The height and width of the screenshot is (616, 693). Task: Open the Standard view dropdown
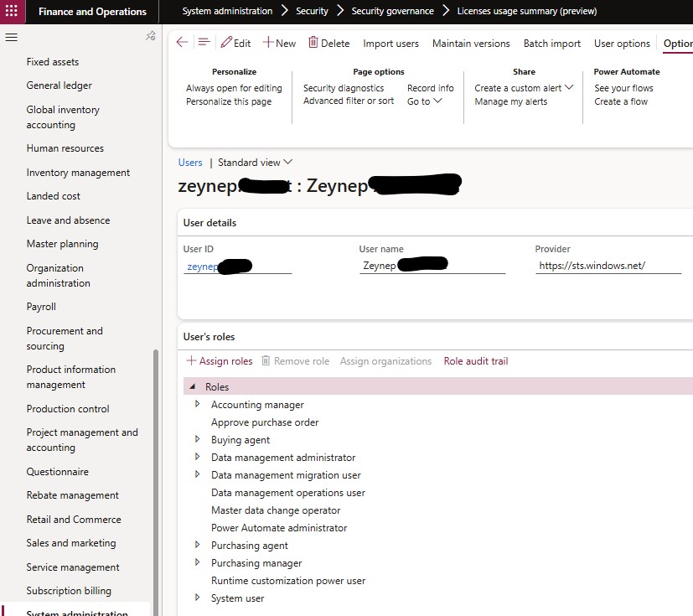[255, 163]
